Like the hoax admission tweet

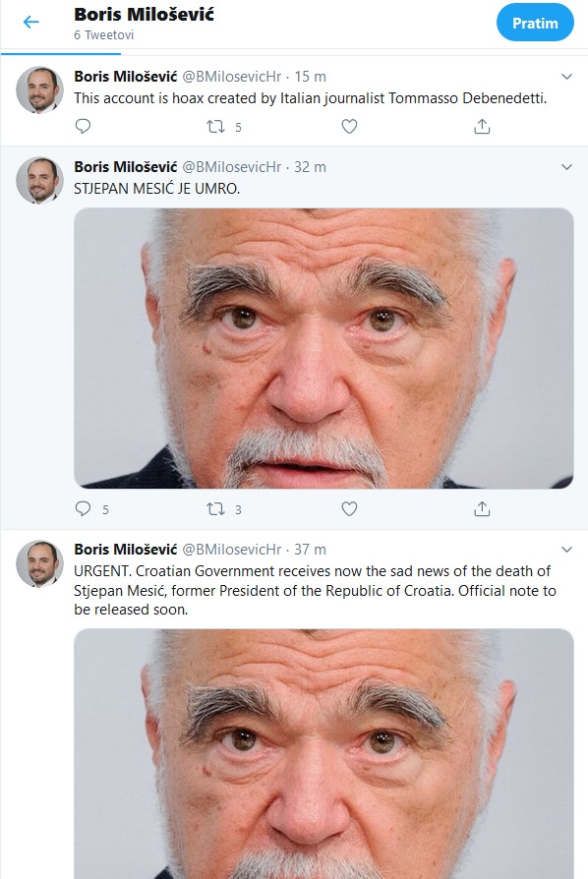[x=348, y=126]
